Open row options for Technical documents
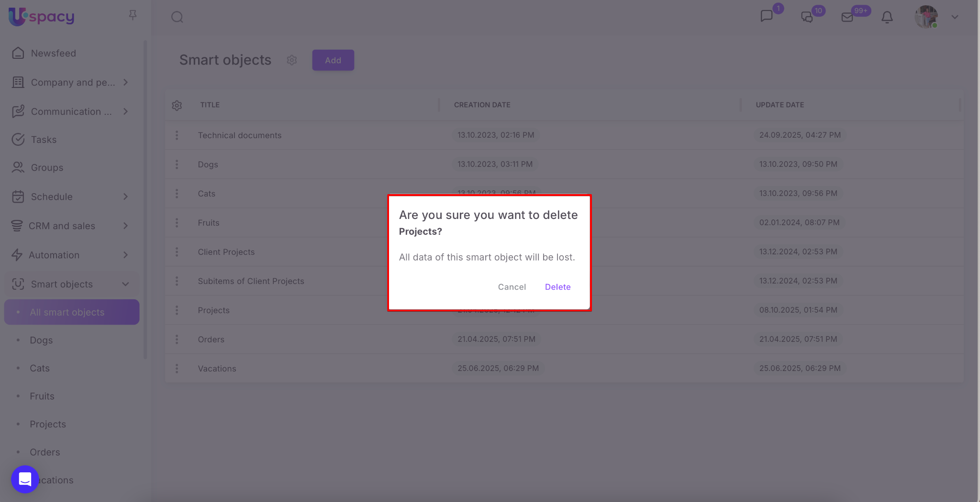Viewport: 980px width, 502px height. coord(177,135)
